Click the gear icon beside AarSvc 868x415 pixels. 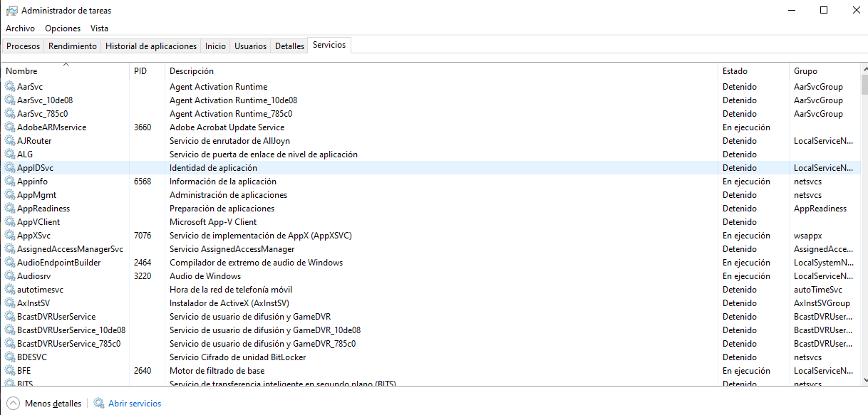[10, 87]
